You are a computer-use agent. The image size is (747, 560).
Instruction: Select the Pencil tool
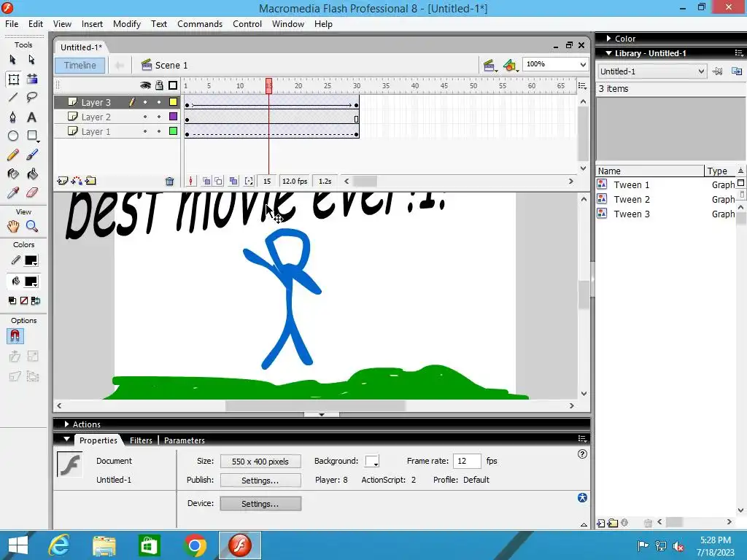pyautogui.click(x=13, y=155)
